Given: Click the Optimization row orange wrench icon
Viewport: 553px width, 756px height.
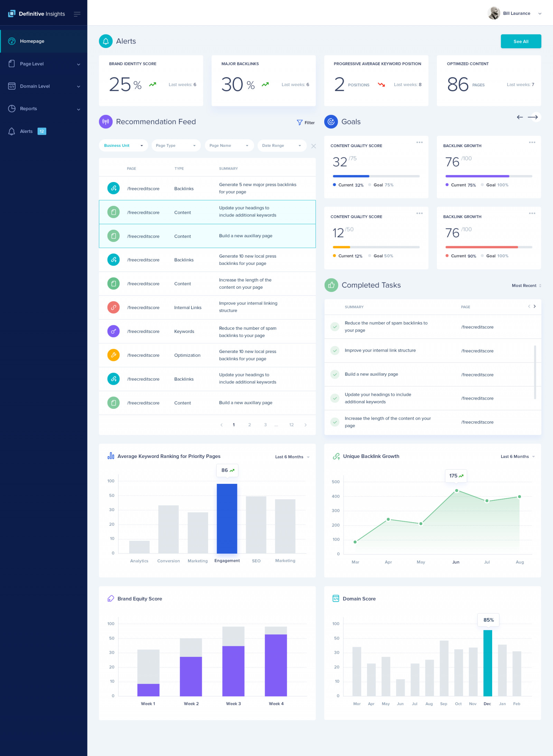Looking at the screenshot, I should point(113,355).
